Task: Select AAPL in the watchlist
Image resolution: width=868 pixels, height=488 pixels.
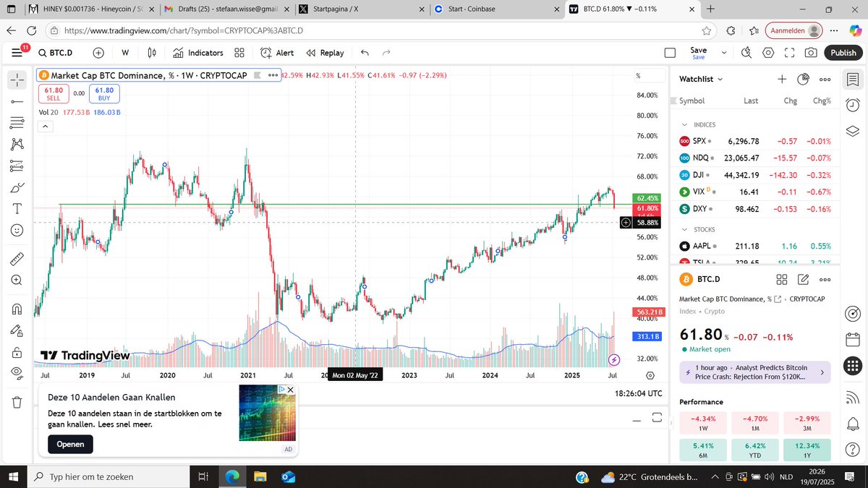Action: click(756, 245)
